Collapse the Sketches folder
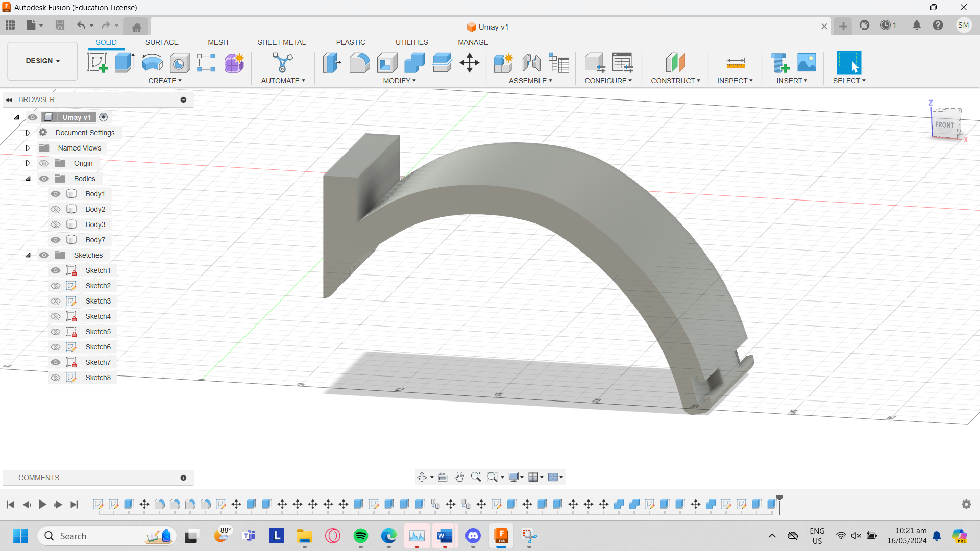 pyautogui.click(x=28, y=255)
